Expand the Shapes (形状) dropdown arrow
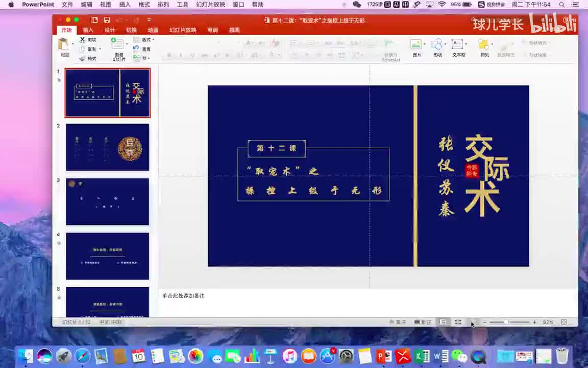The height and width of the screenshot is (368, 588). click(x=445, y=44)
